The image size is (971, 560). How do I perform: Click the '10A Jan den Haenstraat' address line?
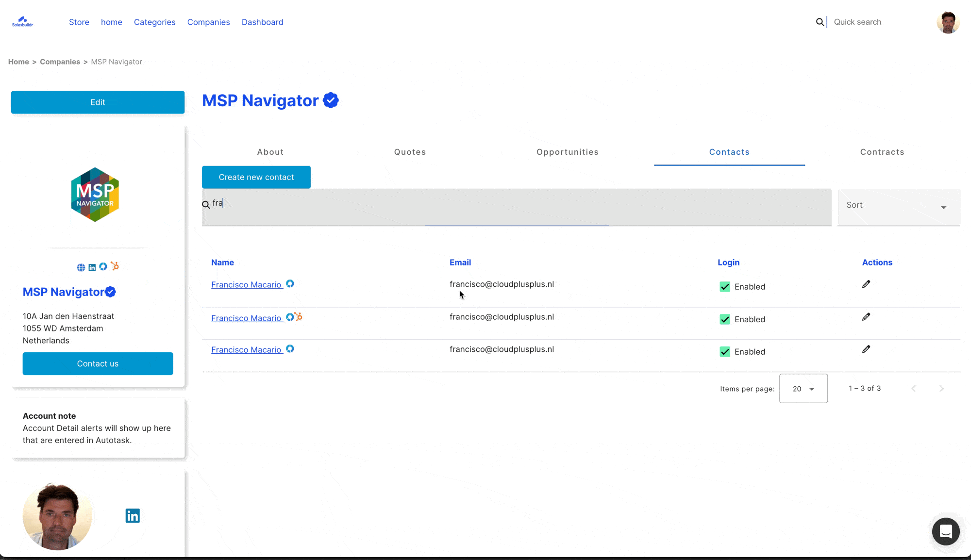pos(68,316)
